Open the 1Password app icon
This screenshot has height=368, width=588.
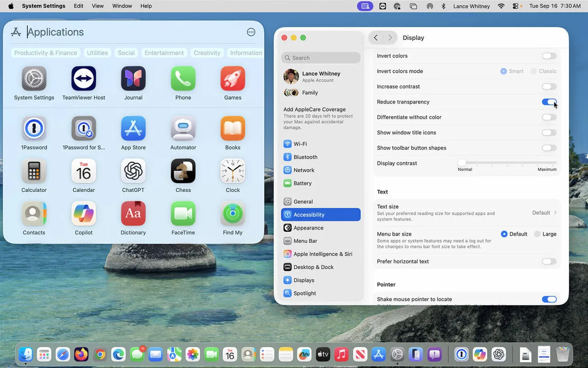[x=34, y=129]
